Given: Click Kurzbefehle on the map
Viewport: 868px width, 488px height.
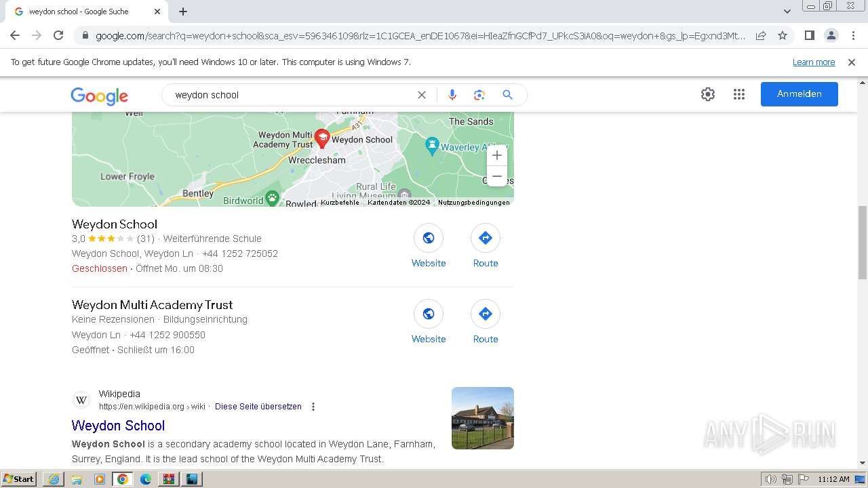Looking at the screenshot, I should click(340, 203).
